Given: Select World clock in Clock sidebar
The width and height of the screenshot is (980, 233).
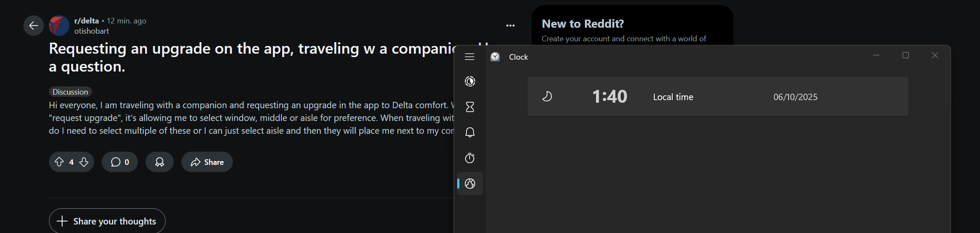Looking at the screenshot, I should tap(470, 184).
